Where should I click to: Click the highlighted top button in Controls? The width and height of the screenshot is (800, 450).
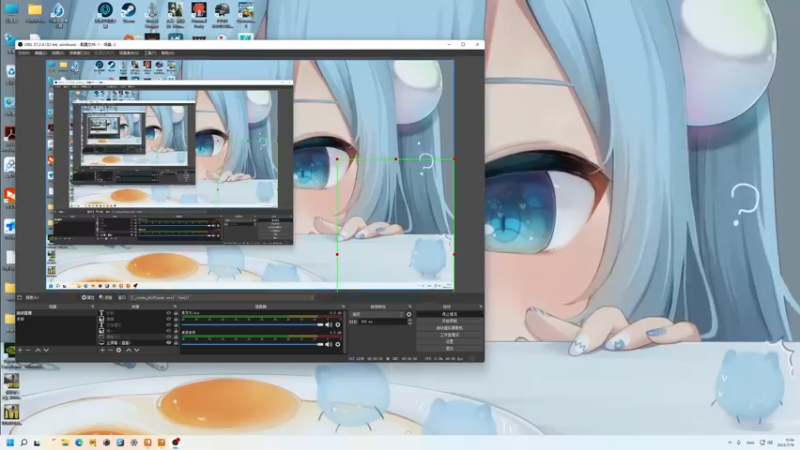click(x=449, y=314)
